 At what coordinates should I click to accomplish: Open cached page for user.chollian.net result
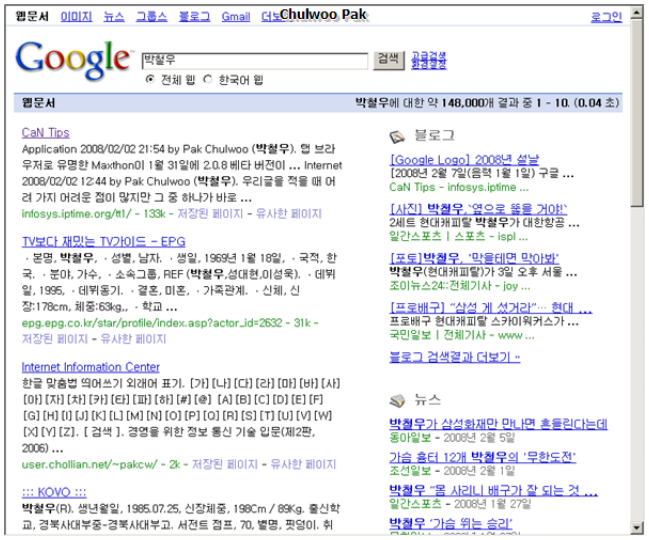tap(225, 465)
